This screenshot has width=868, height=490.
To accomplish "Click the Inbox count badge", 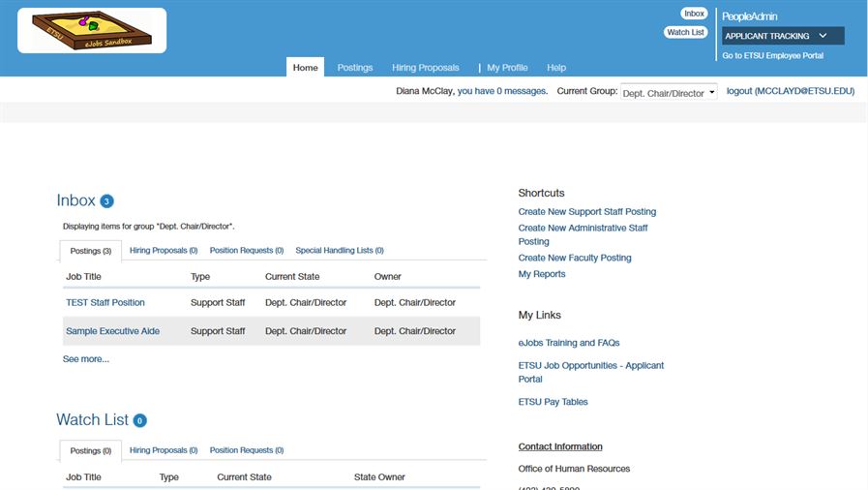I will tap(106, 201).
